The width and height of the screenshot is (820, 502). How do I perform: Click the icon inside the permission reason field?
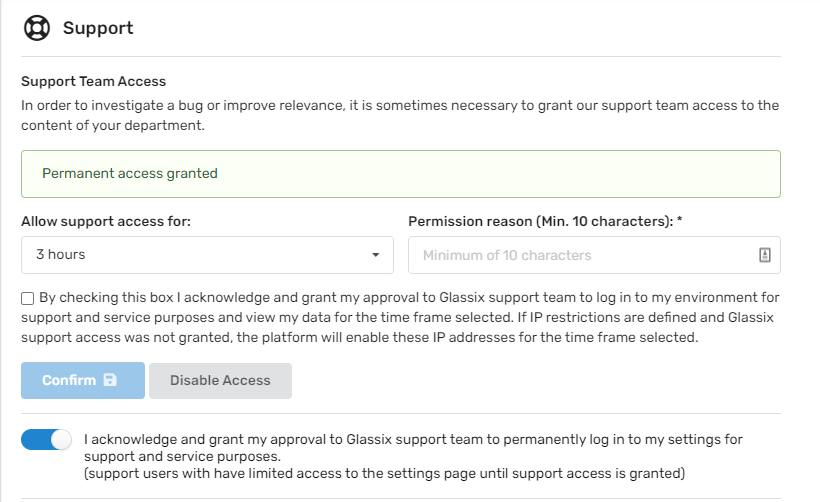pos(765,255)
